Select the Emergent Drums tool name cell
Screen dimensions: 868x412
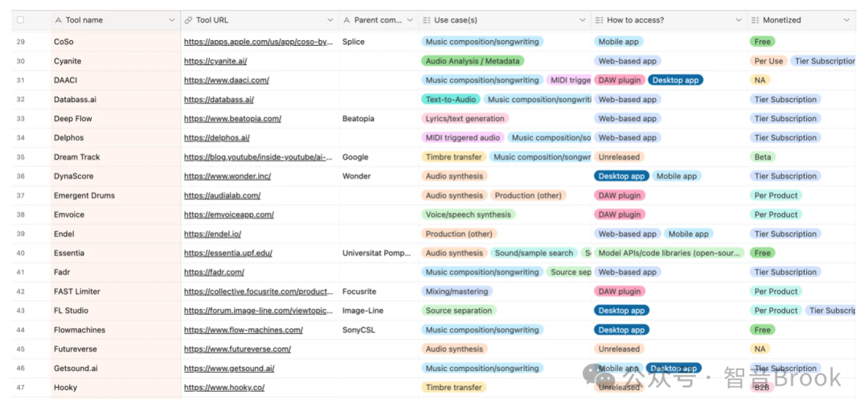pos(116,195)
